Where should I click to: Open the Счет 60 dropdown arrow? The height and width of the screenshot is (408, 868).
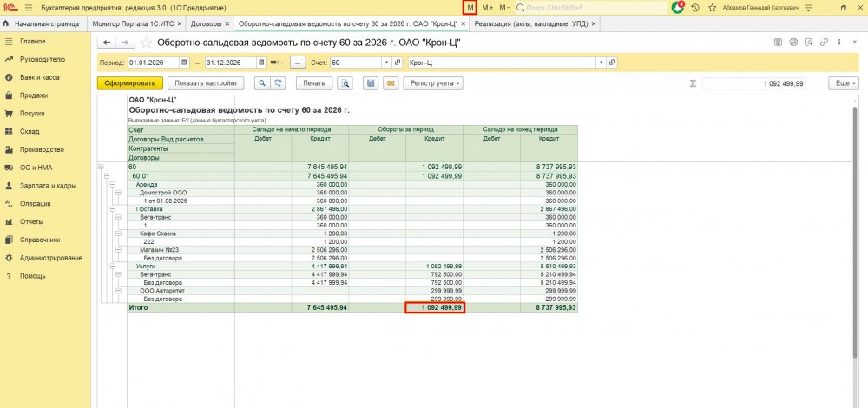[x=386, y=63]
